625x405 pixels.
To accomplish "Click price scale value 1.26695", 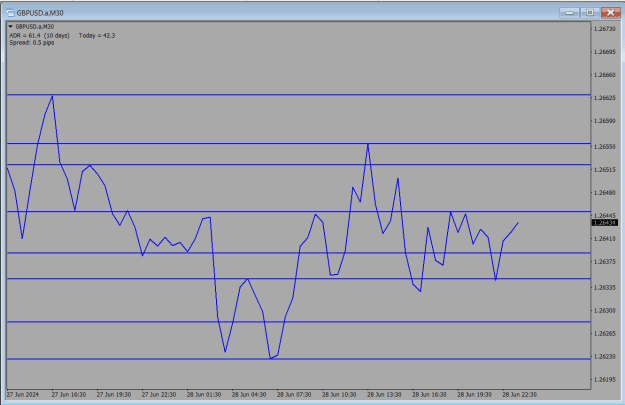I will pyautogui.click(x=605, y=52).
